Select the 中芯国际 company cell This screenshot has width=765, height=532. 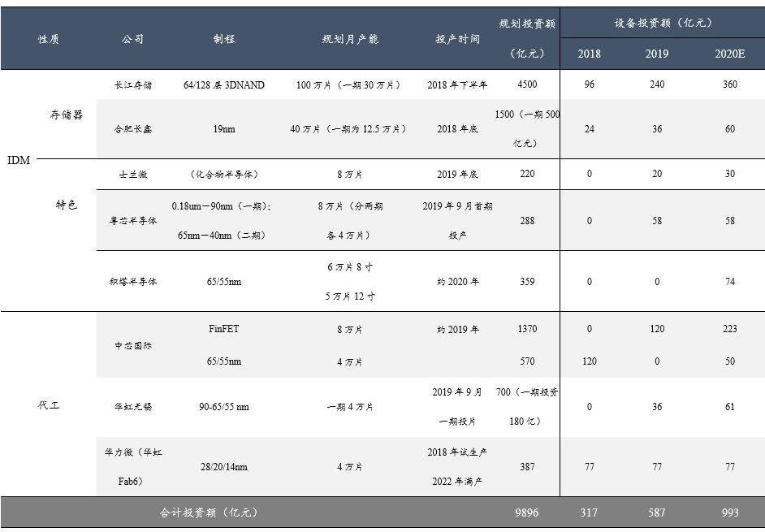(x=132, y=345)
